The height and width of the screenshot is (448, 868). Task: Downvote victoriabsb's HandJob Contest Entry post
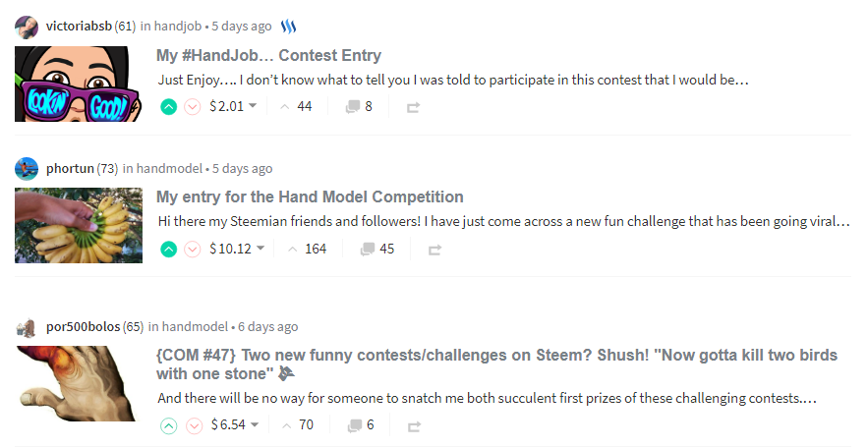click(192, 107)
